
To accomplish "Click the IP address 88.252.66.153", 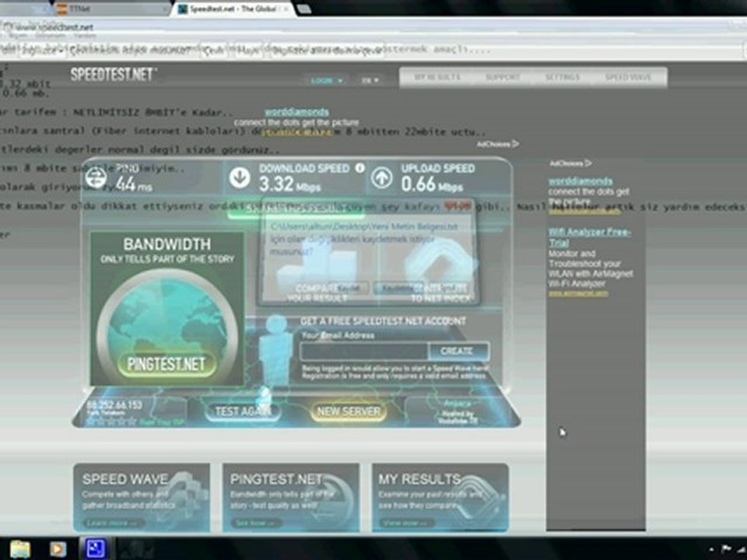I will point(114,404).
